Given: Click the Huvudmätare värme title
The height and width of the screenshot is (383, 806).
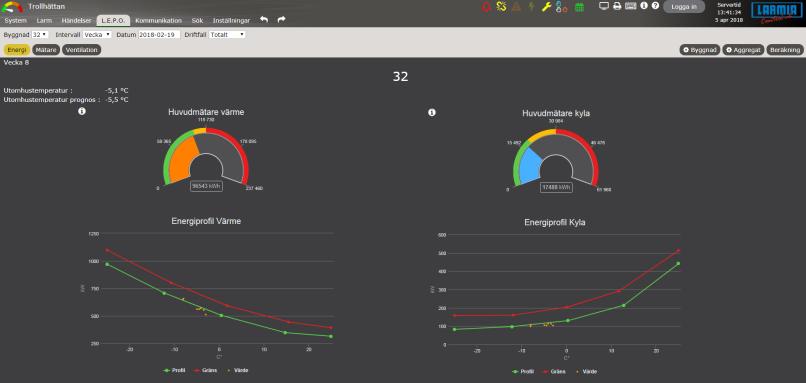Looking at the screenshot, I should click(206, 112).
